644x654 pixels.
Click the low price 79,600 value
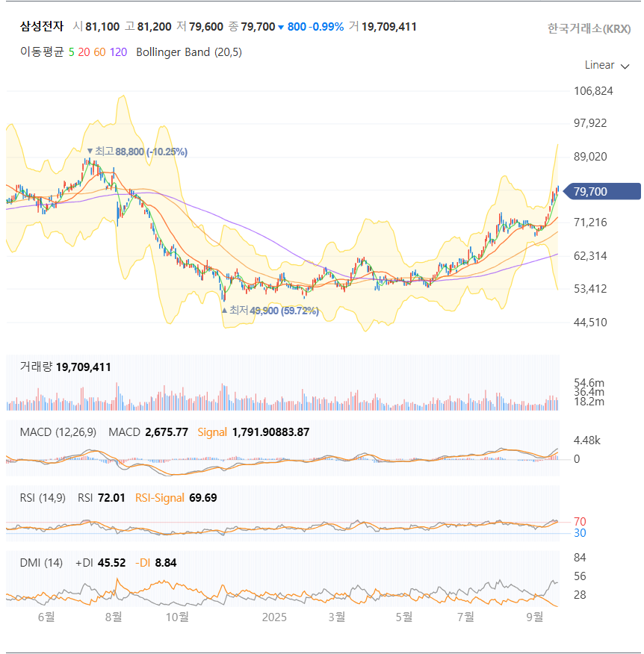205,27
